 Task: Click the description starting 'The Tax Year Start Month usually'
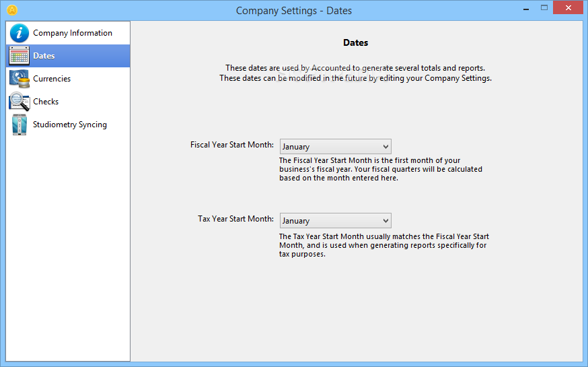(384, 245)
